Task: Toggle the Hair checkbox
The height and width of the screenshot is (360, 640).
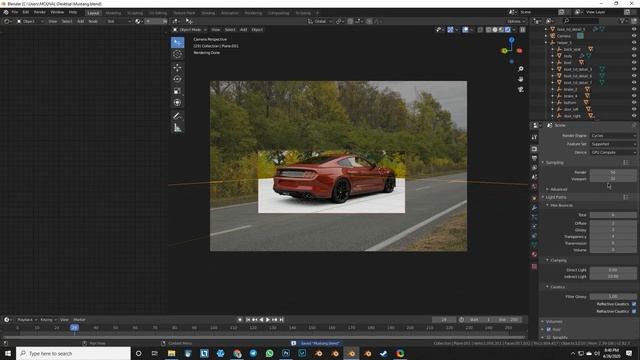Action: (549, 329)
